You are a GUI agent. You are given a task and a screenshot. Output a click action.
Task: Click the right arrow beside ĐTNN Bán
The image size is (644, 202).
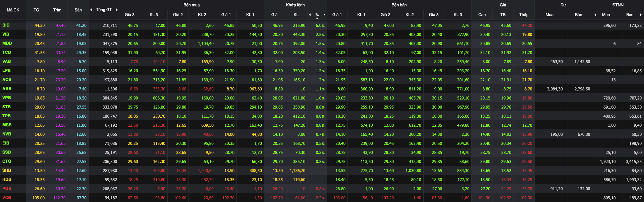(641, 15)
